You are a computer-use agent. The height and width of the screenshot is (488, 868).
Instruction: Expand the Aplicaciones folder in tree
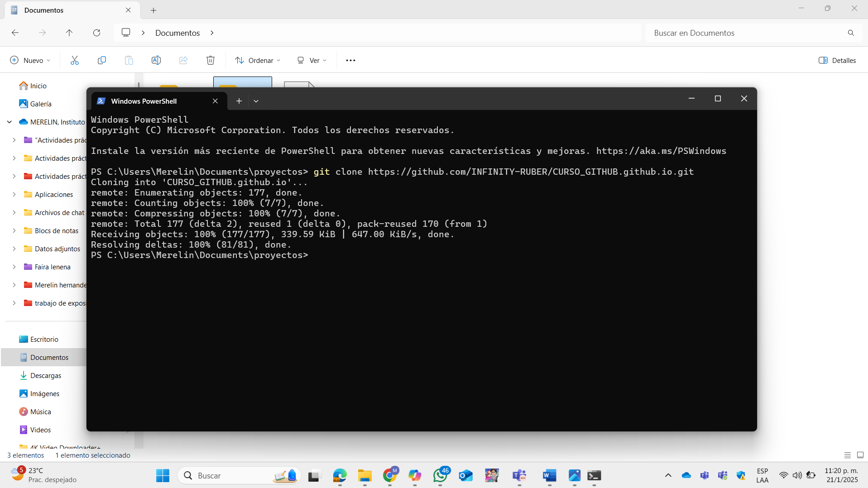(14, 194)
